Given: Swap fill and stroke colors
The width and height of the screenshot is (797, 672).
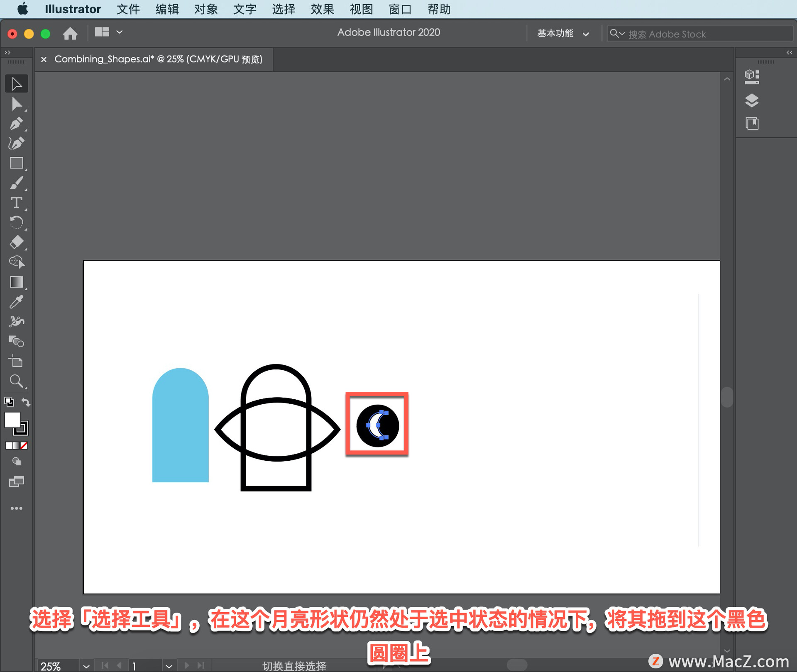Looking at the screenshot, I should coord(26,402).
